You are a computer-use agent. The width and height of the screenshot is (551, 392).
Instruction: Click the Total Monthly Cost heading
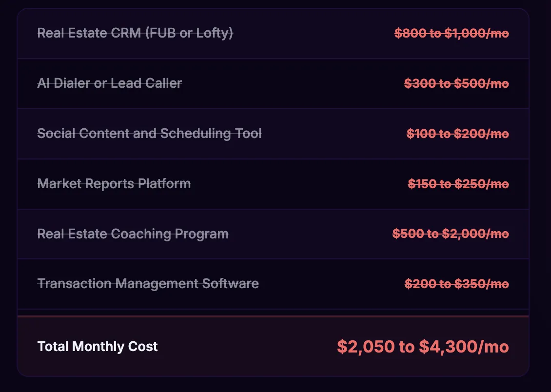98,346
